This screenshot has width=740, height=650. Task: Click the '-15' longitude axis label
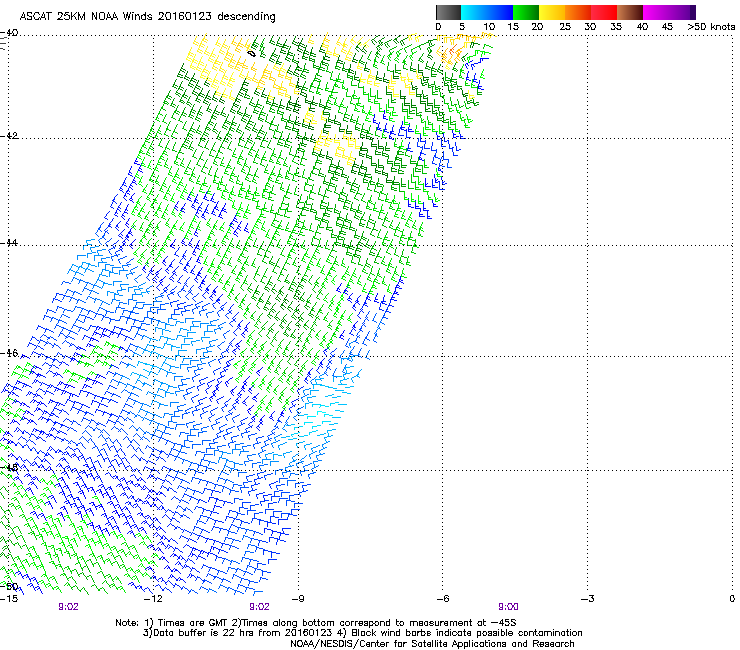(9, 599)
